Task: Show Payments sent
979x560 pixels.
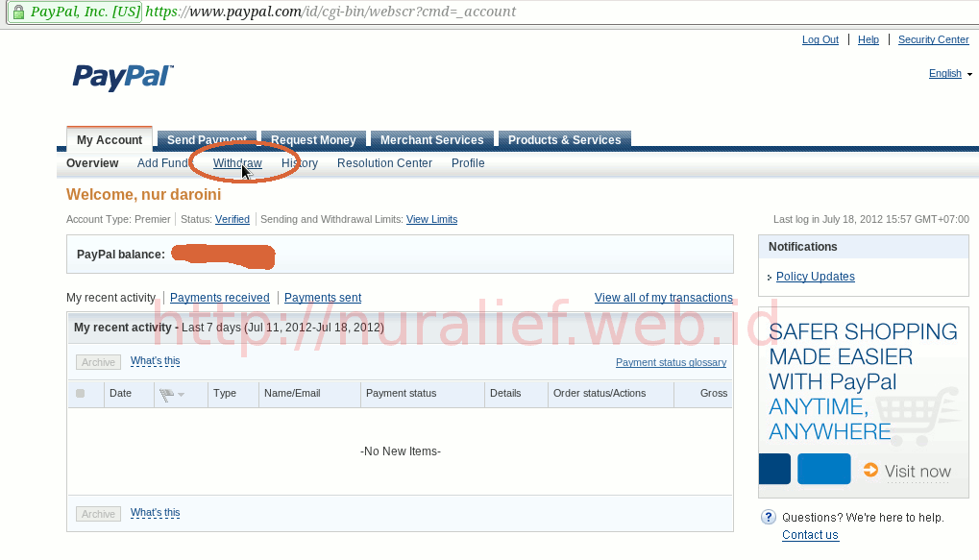Action: [323, 298]
